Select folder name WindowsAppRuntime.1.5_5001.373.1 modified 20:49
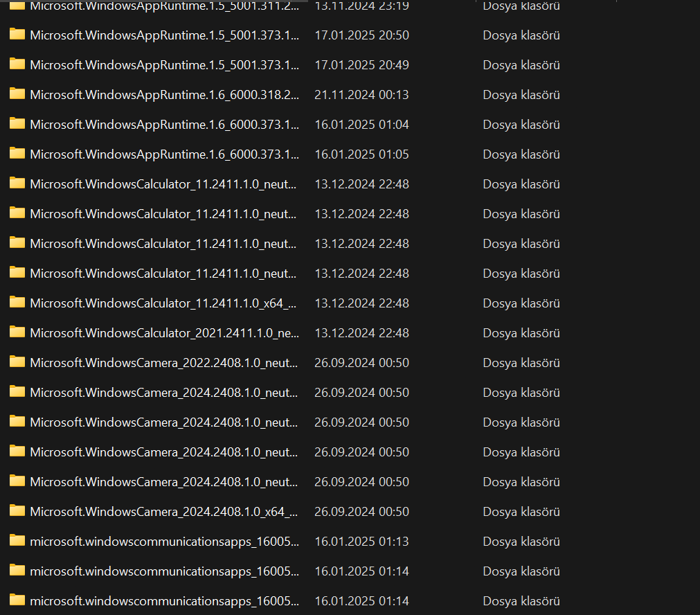 (x=164, y=65)
